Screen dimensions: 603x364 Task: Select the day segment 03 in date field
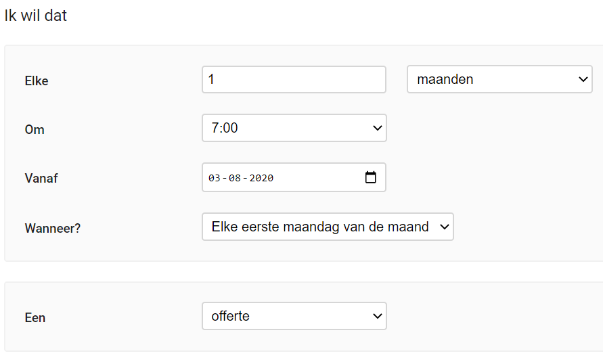(215, 178)
